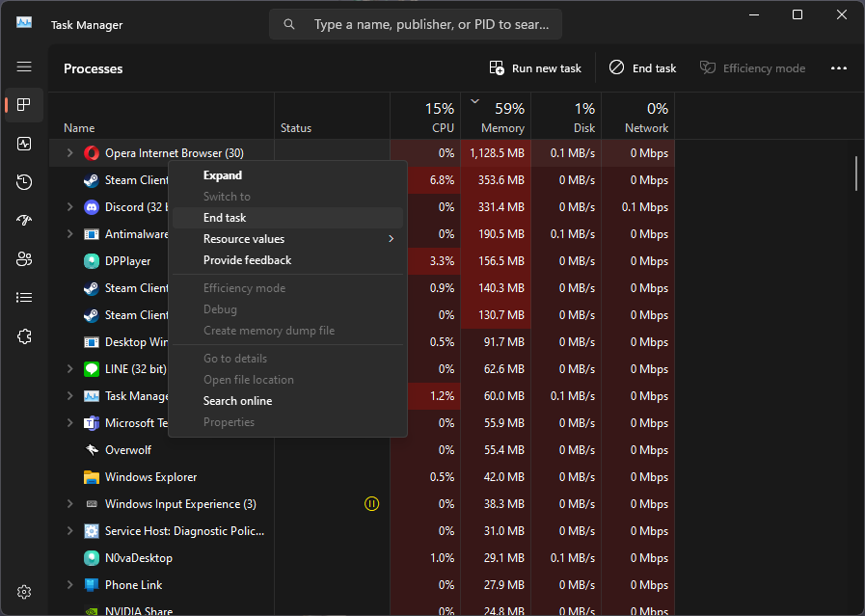Click the Processes page heading
The width and height of the screenshot is (865, 616).
(94, 69)
